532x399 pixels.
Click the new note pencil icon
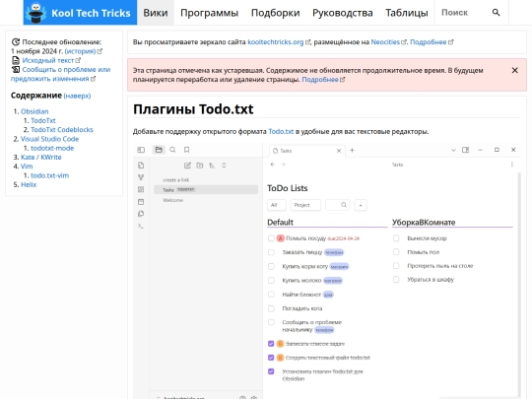(187, 166)
